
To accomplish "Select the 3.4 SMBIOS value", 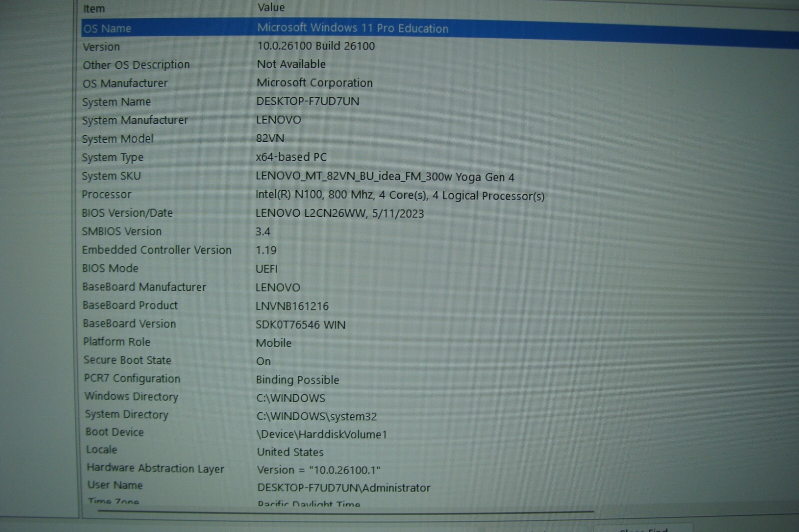I will click(263, 232).
